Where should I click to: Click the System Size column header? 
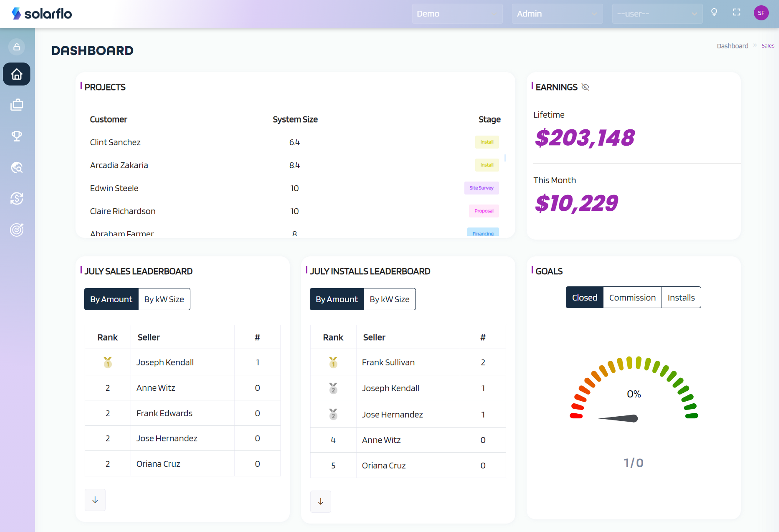point(295,119)
